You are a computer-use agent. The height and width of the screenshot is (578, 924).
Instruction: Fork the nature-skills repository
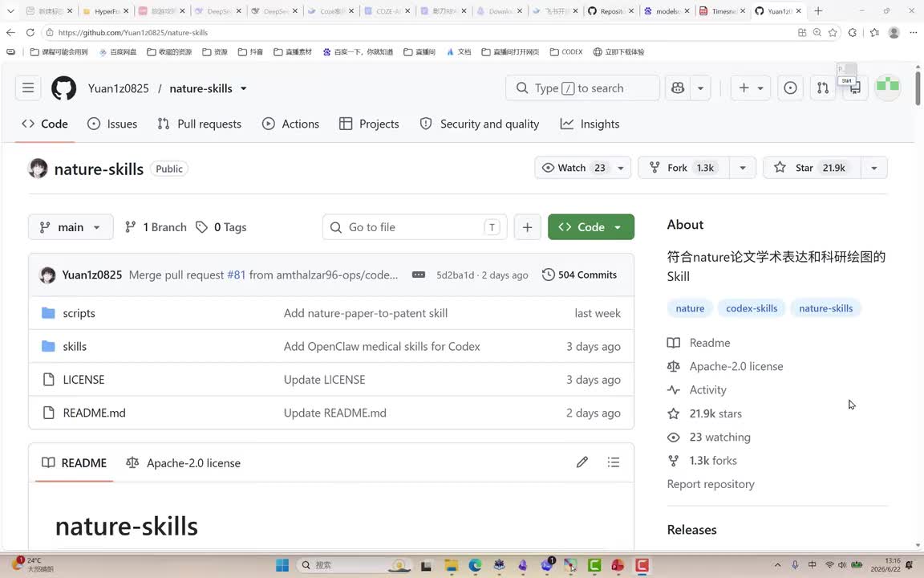coord(683,168)
